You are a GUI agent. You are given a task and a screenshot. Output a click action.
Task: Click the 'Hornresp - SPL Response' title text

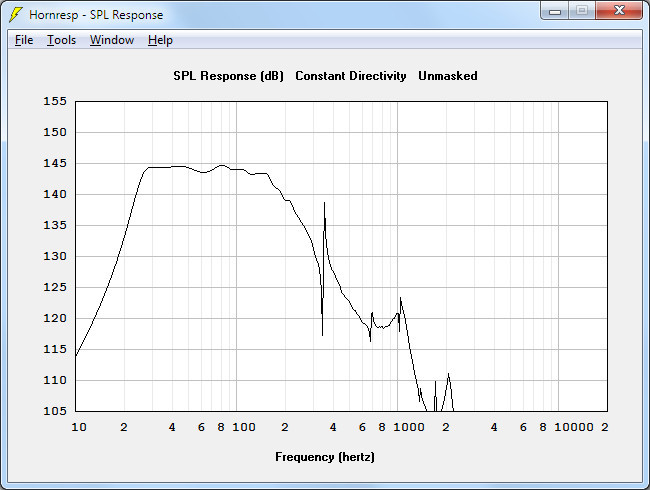96,15
